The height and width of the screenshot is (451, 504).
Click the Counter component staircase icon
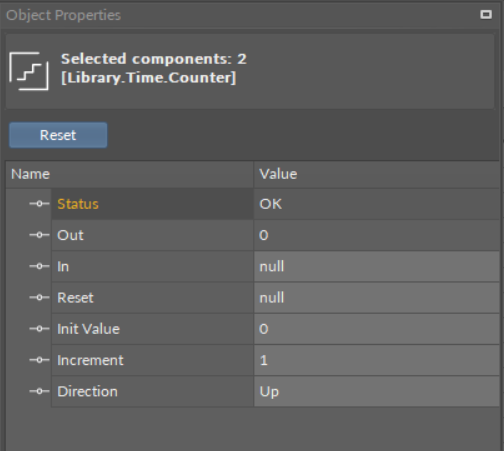[29, 71]
